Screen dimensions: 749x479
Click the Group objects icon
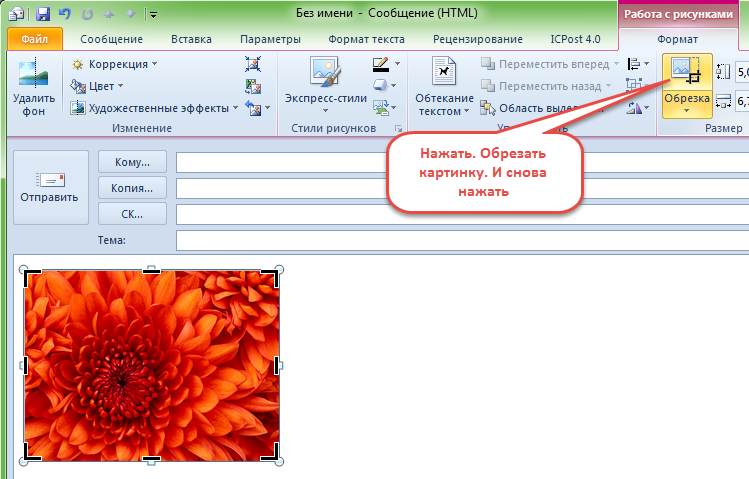point(635,85)
